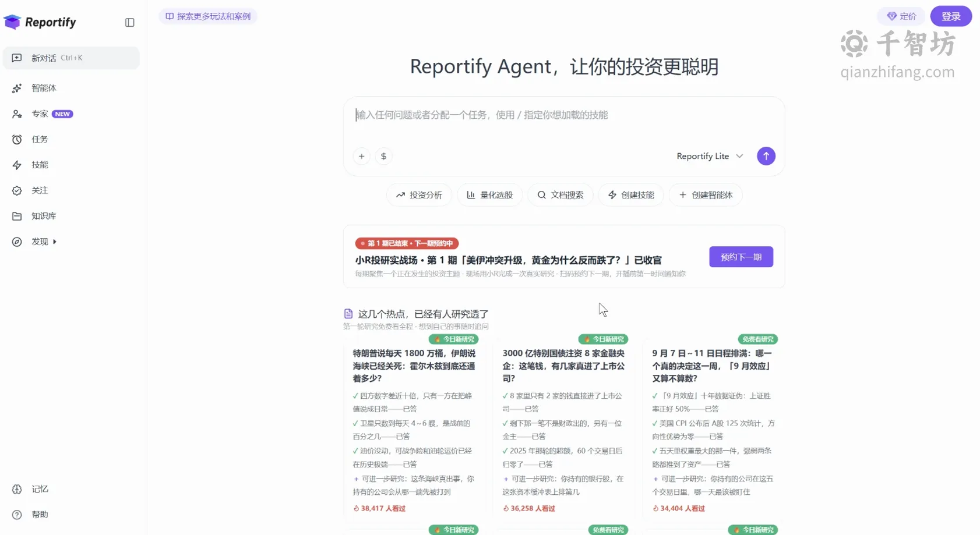Open 帮助 question mark icon
Viewport: 980px width, 535px height.
[17, 515]
